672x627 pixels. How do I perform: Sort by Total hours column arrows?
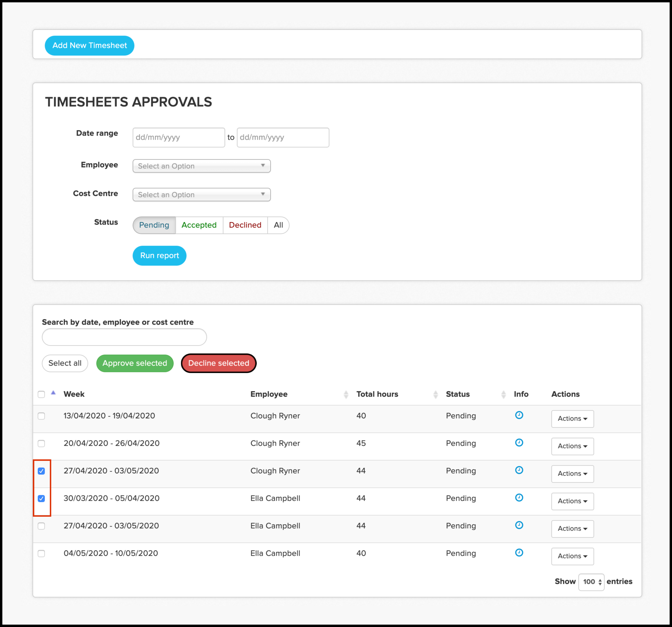pyautogui.click(x=435, y=394)
